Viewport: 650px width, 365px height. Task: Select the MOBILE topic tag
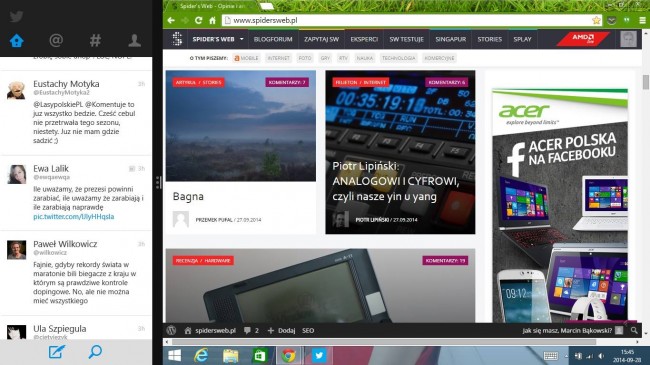246,58
